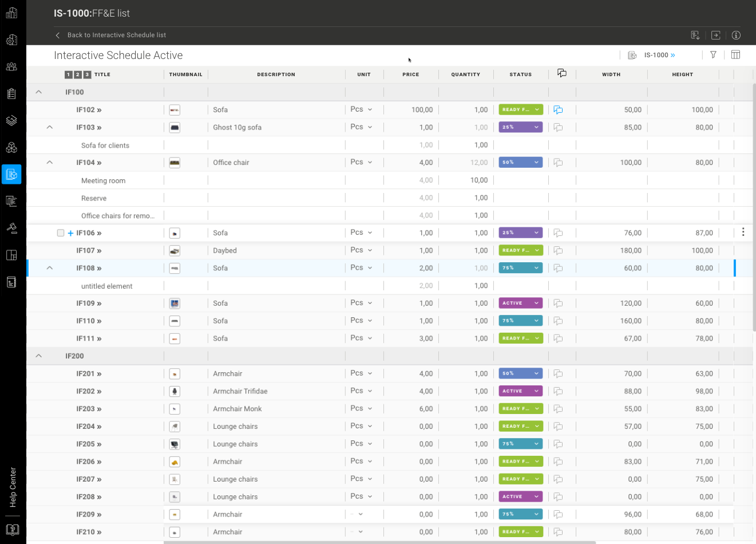The height and width of the screenshot is (544, 756).
Task: Open the column visibility settings icon
Action: click(x=735, y=54)
